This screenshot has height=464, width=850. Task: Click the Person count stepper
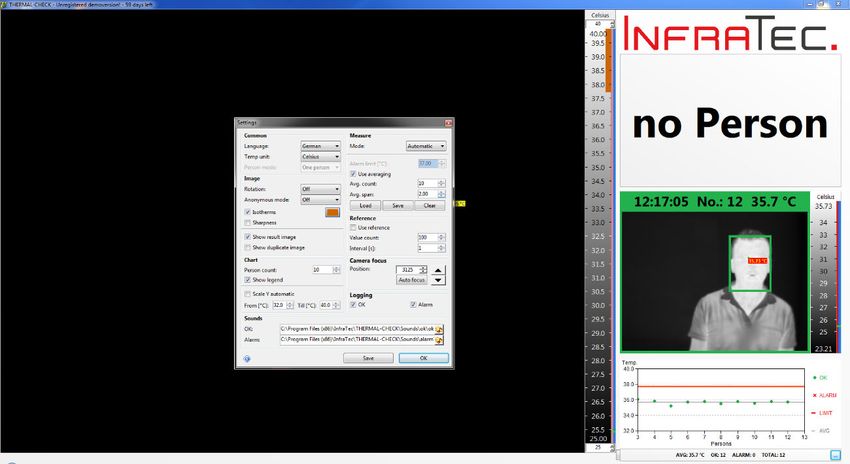337,269
